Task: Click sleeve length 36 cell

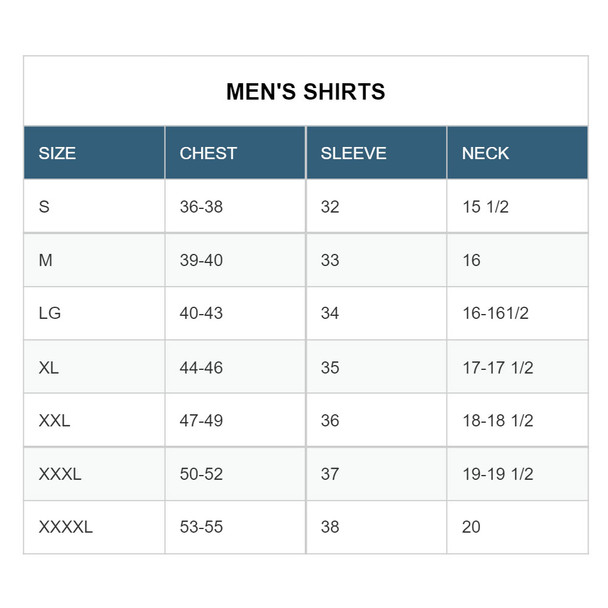Action: click(330, 420)
